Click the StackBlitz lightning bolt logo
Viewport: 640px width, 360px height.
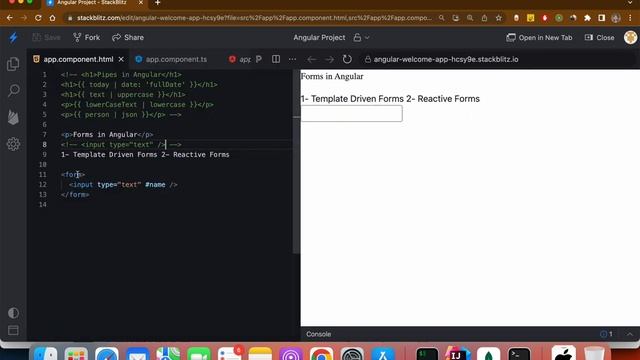click(x=13, y=38)
